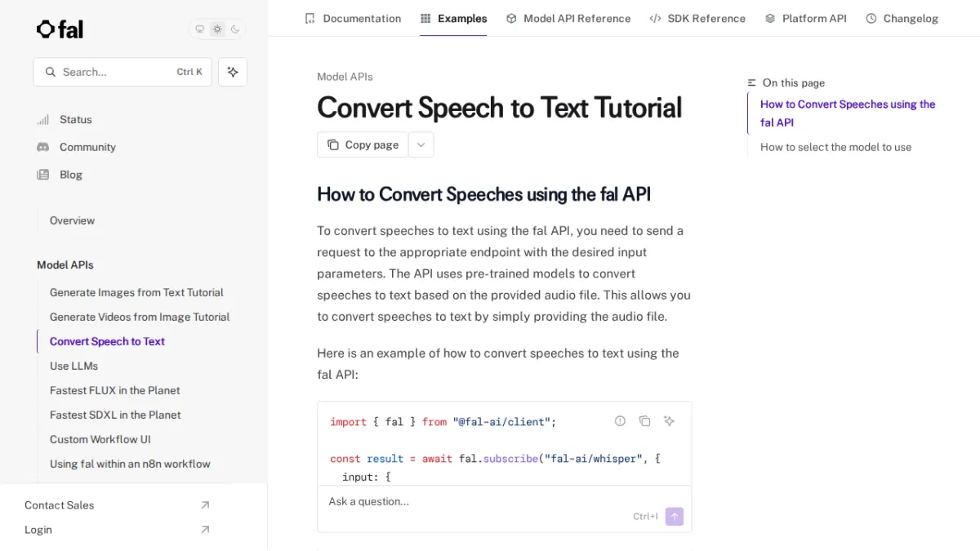Switch to system theme monitor icon
This screenshot has height=551, width=980.
click(x=199, y=29)
